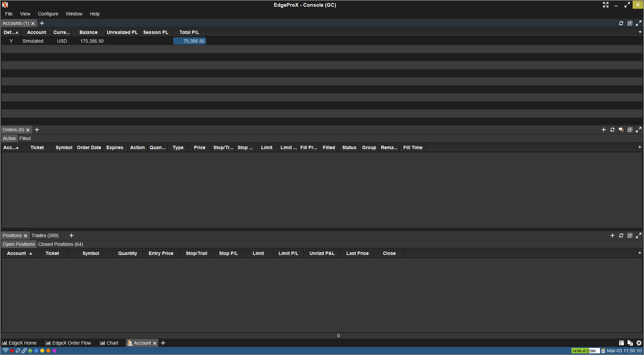Screen dimensions: 644x355
Task: Click the EdgeProX logo icon in title bar
Action: (x=5, y=5)
